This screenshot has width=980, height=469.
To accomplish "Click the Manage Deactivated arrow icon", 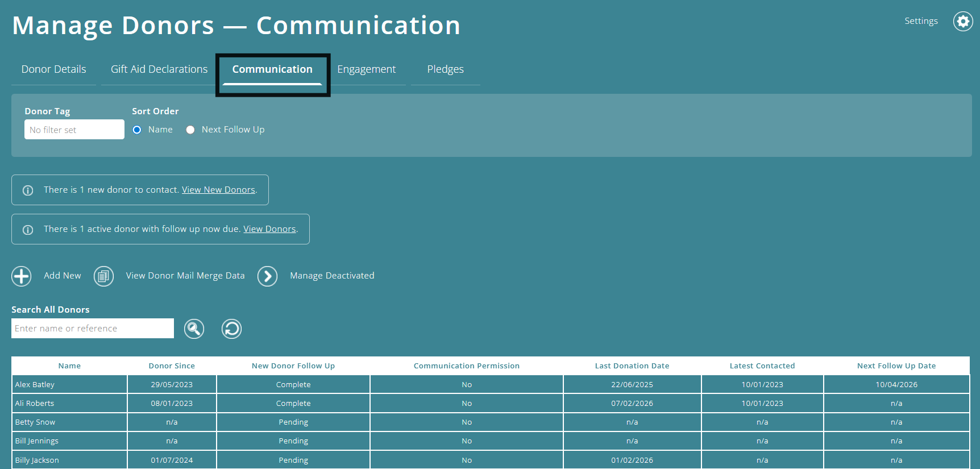I will coord(267,276).
